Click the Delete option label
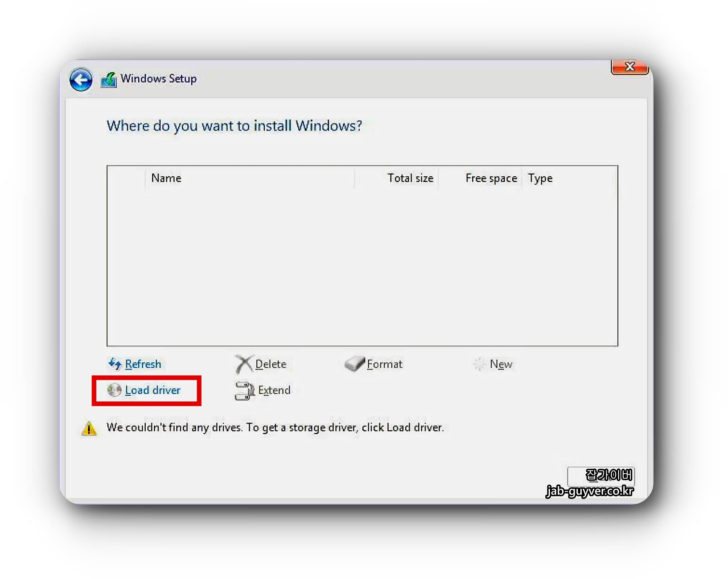 271,364
